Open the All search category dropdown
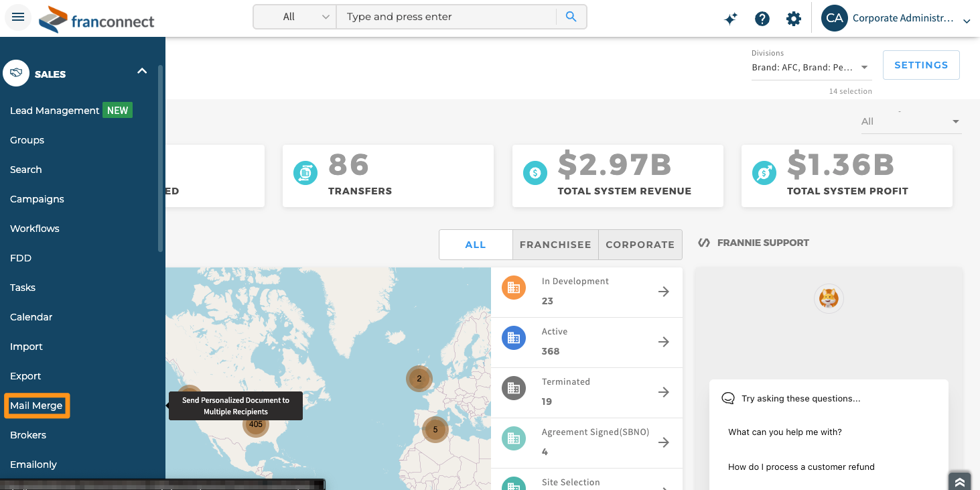 (295, 17)
